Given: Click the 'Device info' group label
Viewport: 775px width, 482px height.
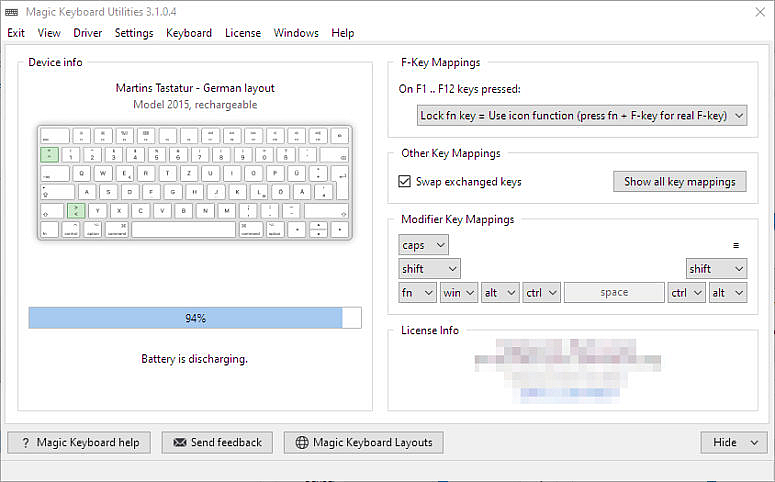Looking at the screenshot, I should [55, 62].
